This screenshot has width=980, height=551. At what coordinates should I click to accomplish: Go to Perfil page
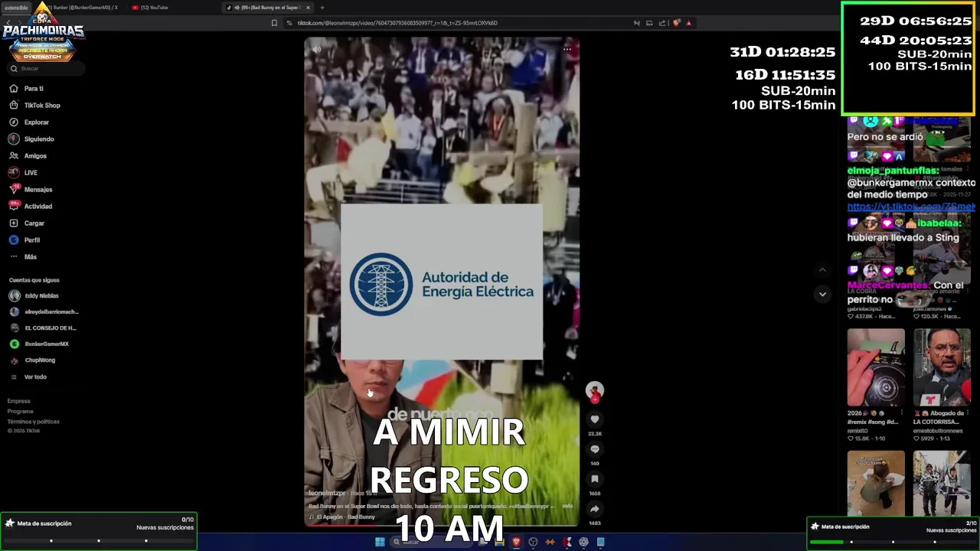31,240
